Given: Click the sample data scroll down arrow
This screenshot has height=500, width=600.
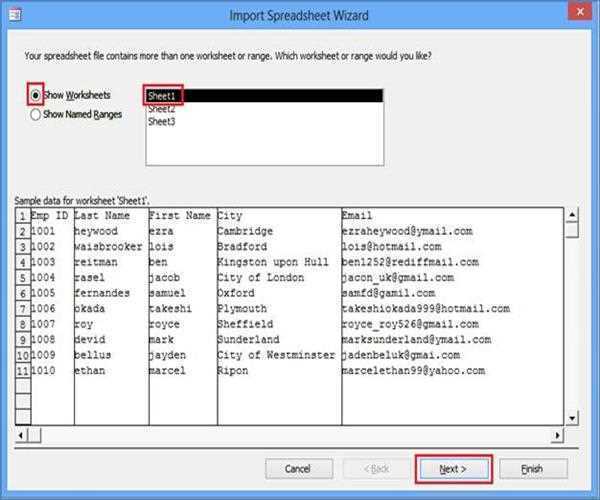Looking at the screenshot, I should (572, 417).
